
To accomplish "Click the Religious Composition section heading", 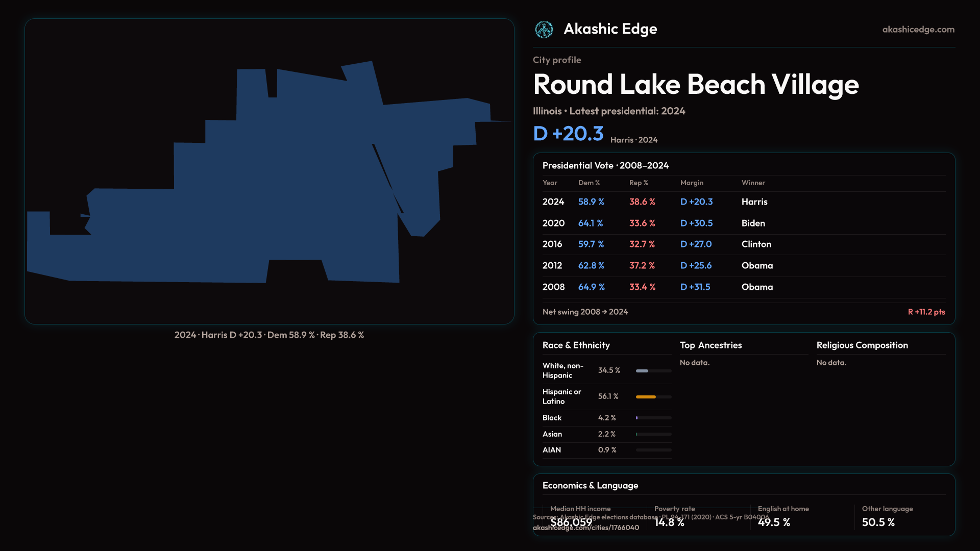I will tap(862, 345).
